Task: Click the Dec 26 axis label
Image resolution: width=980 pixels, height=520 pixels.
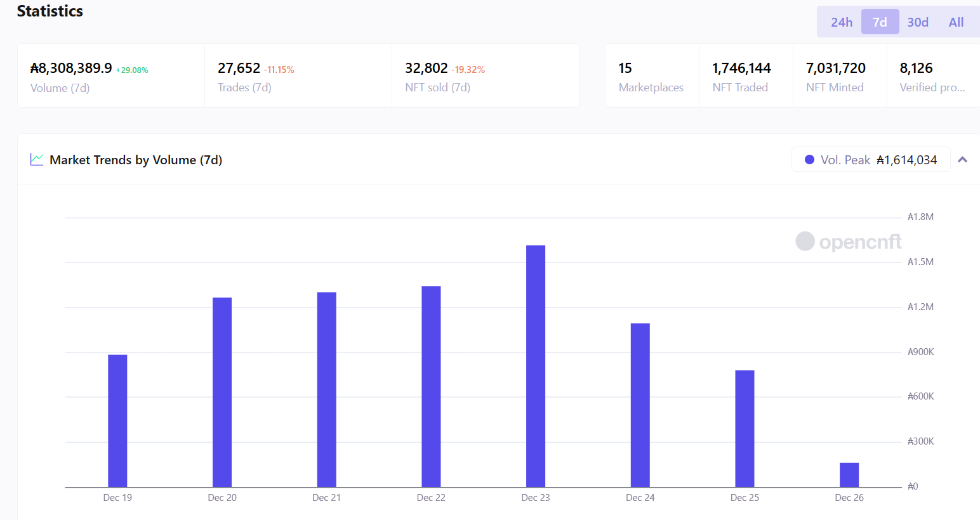Action: pyautogui.click(x=849, y=498)
